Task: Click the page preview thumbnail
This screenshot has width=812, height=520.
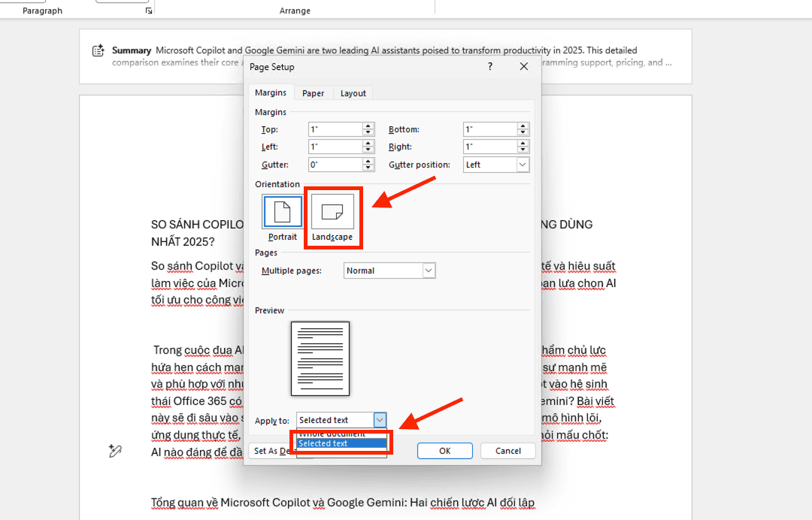Action: (320, 358)
